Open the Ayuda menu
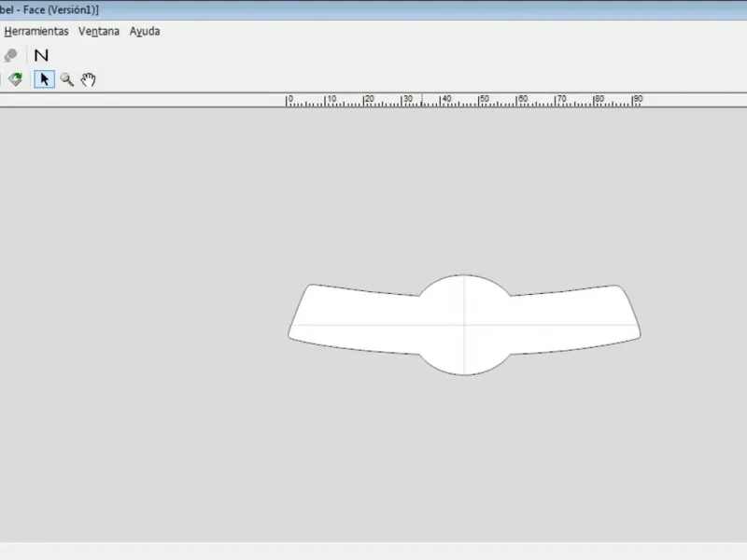The height and width of the screenshot is (560, 747). point(145,32)
